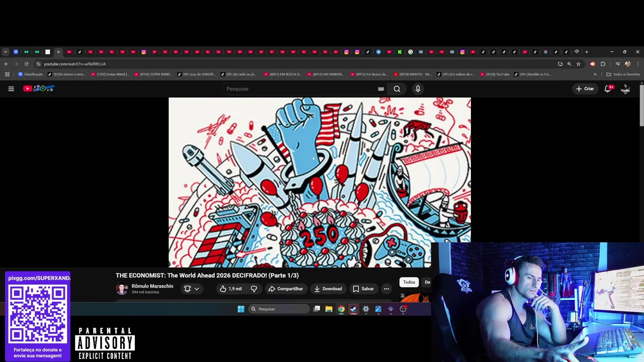Bookmark this page with the star icon
The width and height of the screenshot is (644, 362).
click(x=579, y=64)
